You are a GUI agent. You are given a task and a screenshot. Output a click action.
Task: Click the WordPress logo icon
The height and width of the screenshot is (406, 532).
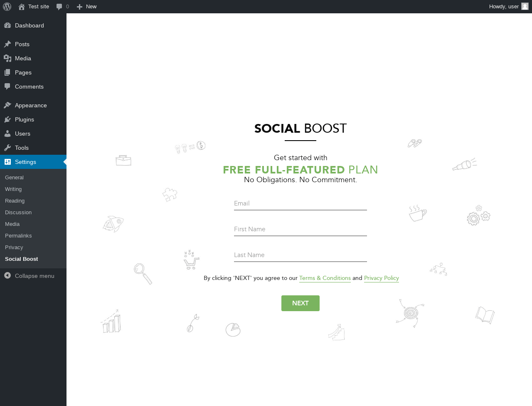[x=7, y=7]
